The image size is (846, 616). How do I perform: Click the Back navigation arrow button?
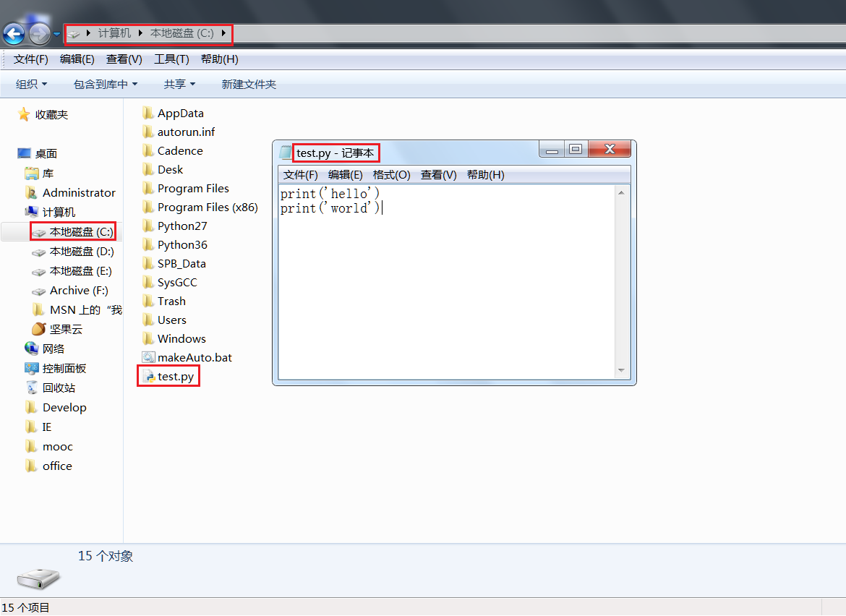point(14,33)
